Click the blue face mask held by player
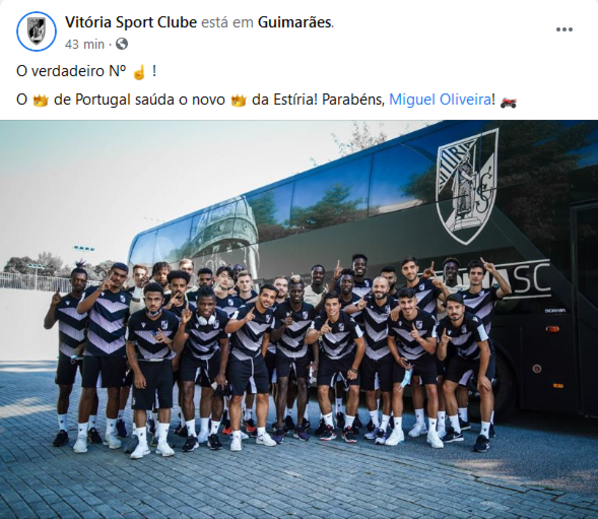The image size is (598, 519). (x=405, y=376)
